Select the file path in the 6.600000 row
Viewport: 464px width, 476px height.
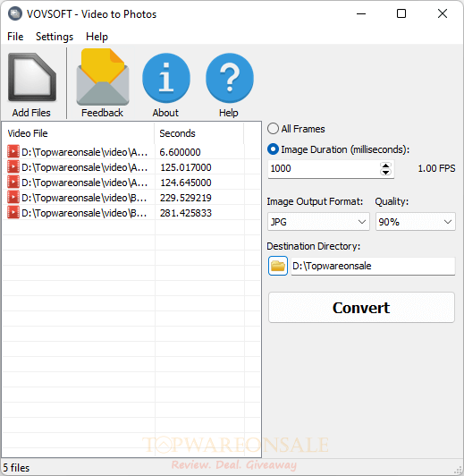pos(85,152)
